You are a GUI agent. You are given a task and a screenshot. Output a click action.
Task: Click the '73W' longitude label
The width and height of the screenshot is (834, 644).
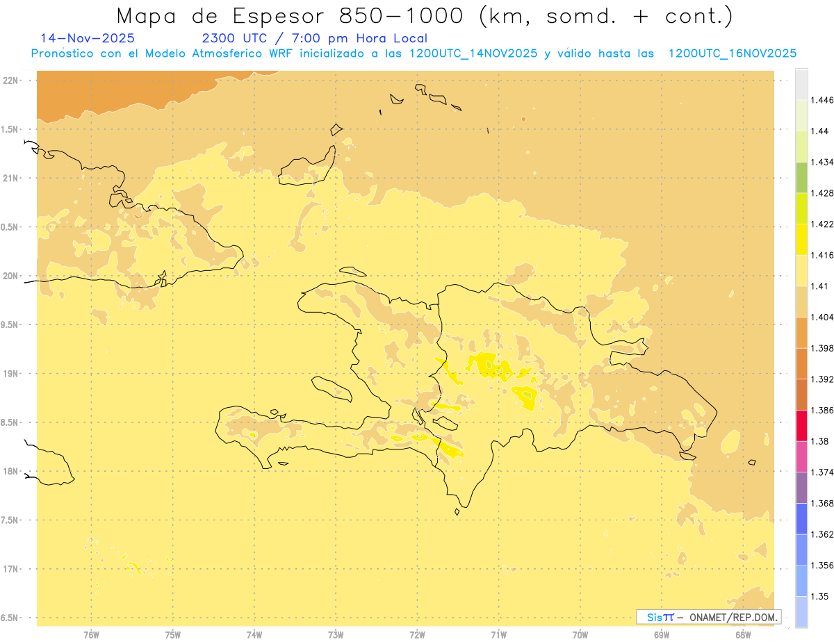click(x=336, y=635)
